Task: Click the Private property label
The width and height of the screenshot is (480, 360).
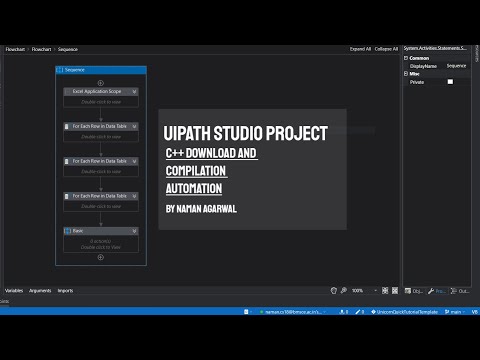Action: click(x=417, y=82)
